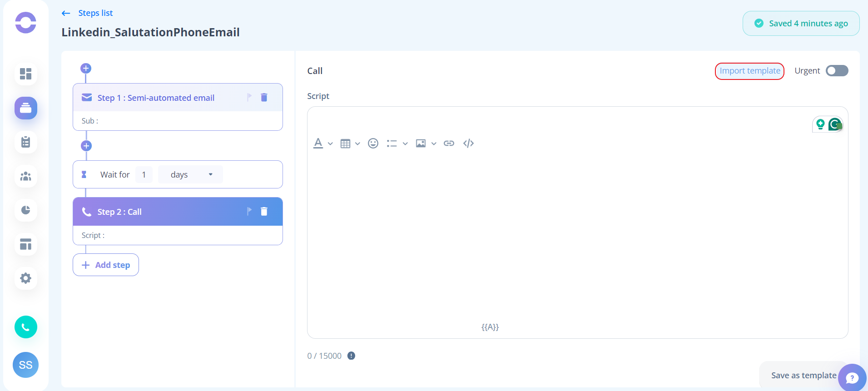Insert an emoji in the script

373,144
